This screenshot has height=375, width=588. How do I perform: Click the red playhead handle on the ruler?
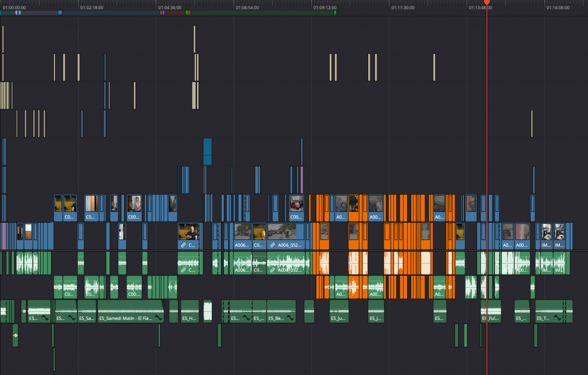coord(487,2)
